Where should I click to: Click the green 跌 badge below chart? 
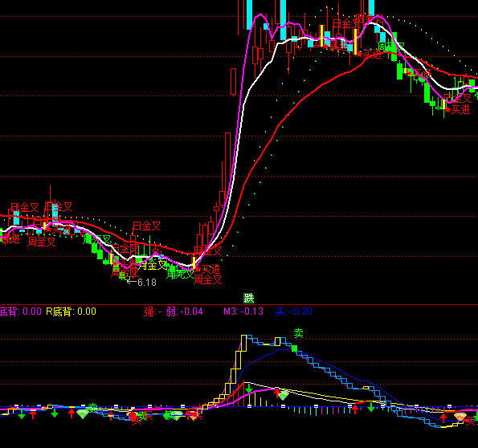point(249,298)
